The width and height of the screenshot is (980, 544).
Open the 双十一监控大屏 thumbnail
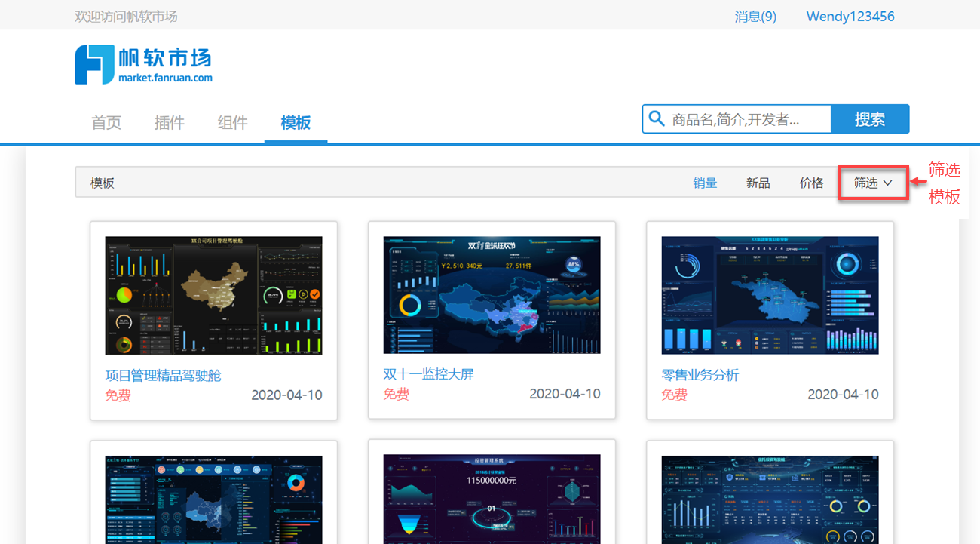point(492,295)
